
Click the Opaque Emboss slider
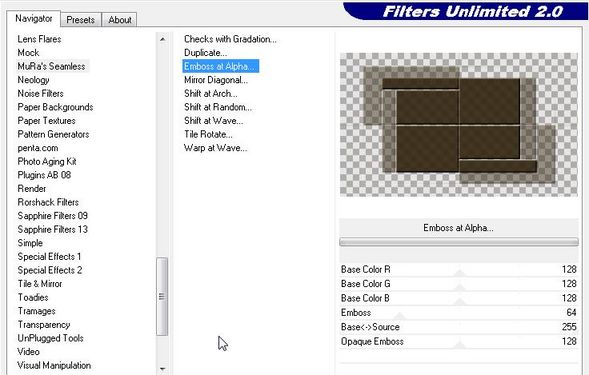coord(458,342)
